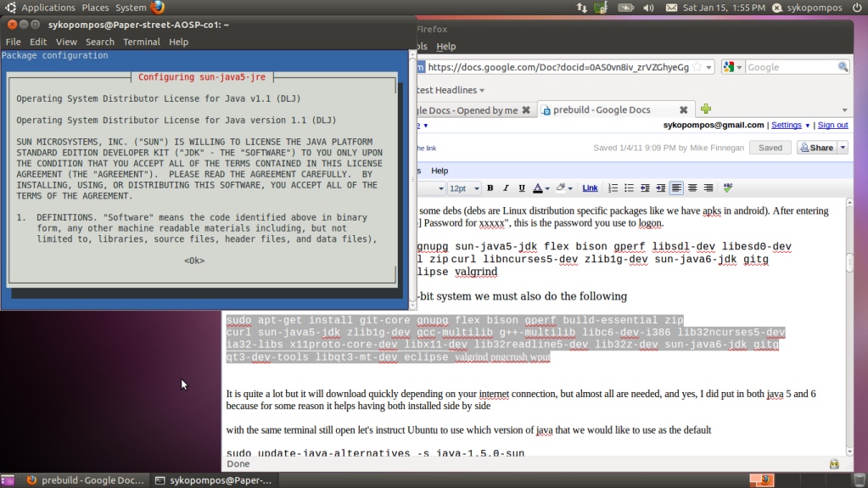Viewport: 868px width, 488px height.
Task: Click the Google search field
Action: coord(791,67)
